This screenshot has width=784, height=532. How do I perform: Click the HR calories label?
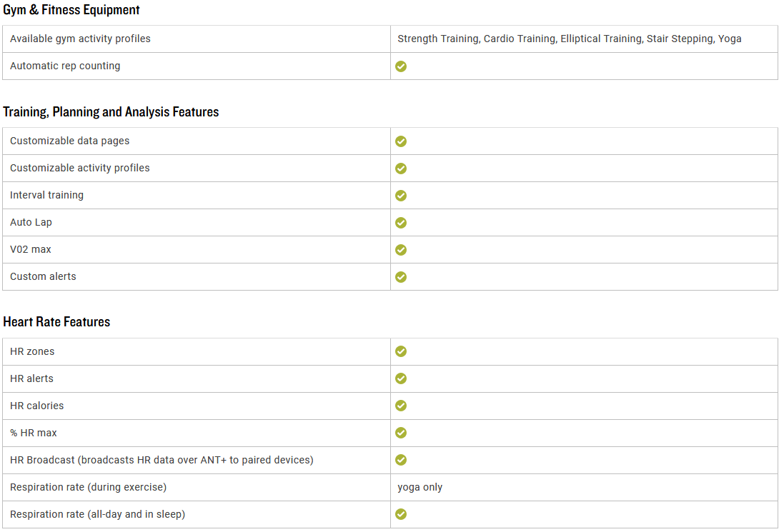point(37,406)
